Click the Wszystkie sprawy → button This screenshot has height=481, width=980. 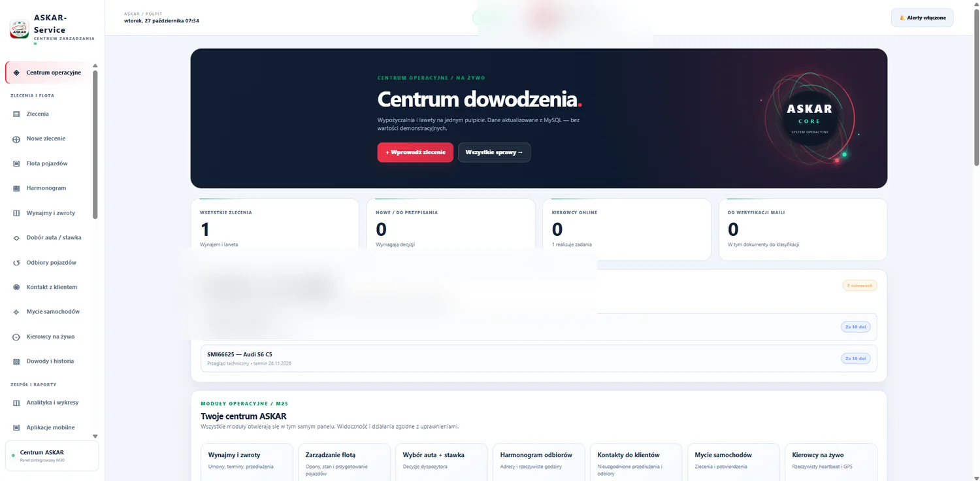pyautogui.click(x=494, y=152)
